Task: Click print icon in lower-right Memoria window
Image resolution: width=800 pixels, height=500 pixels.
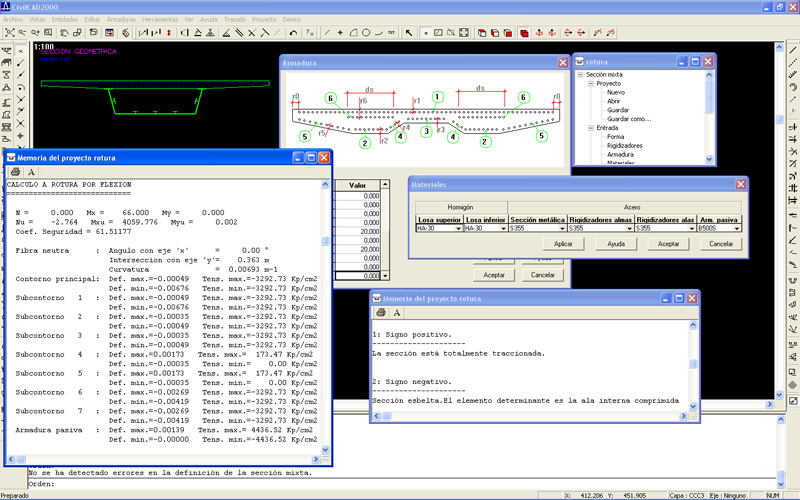Action: 379,312
